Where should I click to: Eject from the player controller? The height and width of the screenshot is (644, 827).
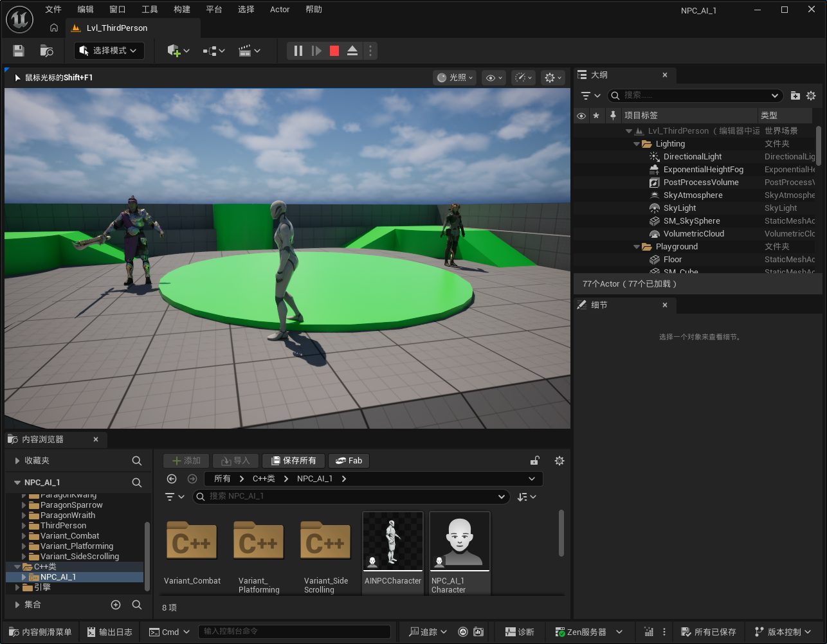pos(352,51)
